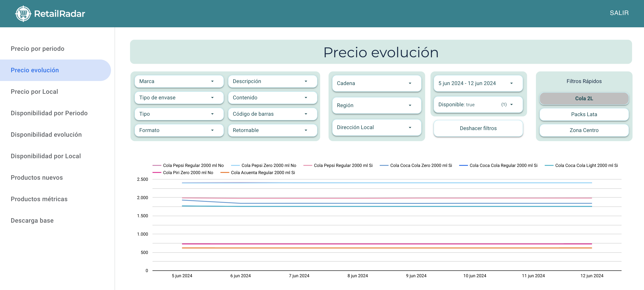Open the Contenido dropdown
Viewport: 644px width, 290px height.
pyautogui.click(x=273, y=98)
